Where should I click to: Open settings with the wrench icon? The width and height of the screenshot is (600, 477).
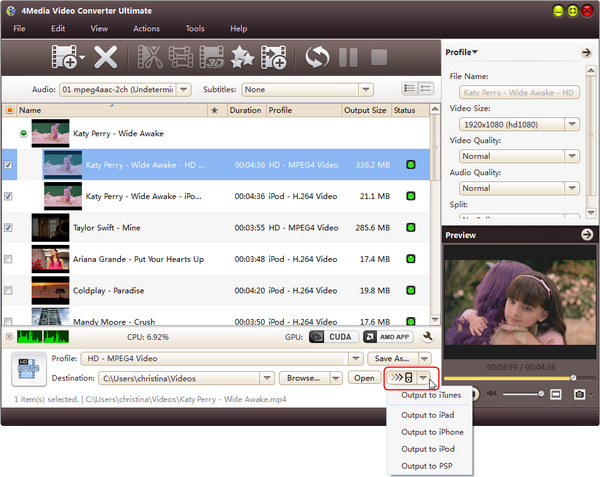pyautogui.click(x=428, y=337)
